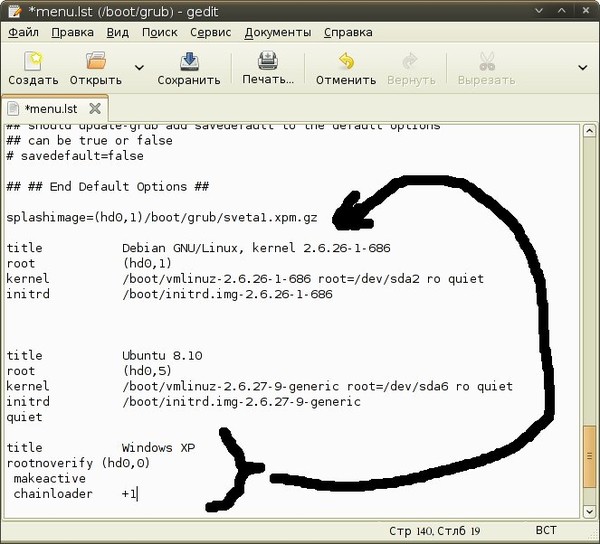Screen dimensions: 600x544
Task: Open the Файл menu
Action: tap(23, 33)
